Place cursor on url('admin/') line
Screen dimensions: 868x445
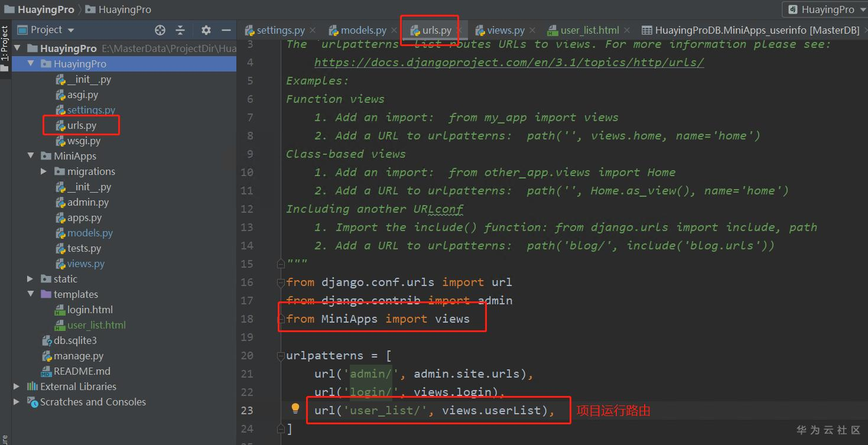point(424,373)
